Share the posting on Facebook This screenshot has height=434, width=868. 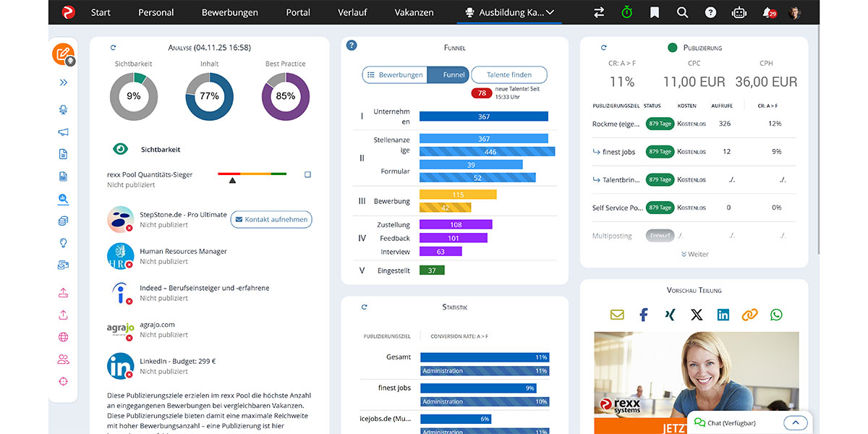point(643,315)
